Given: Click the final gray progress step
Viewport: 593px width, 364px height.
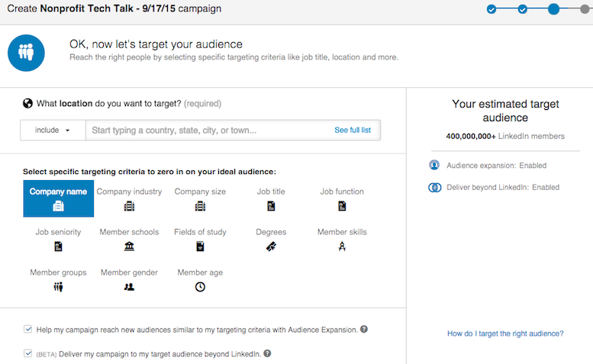Looking at the screenshot, I should pos(585,9).
